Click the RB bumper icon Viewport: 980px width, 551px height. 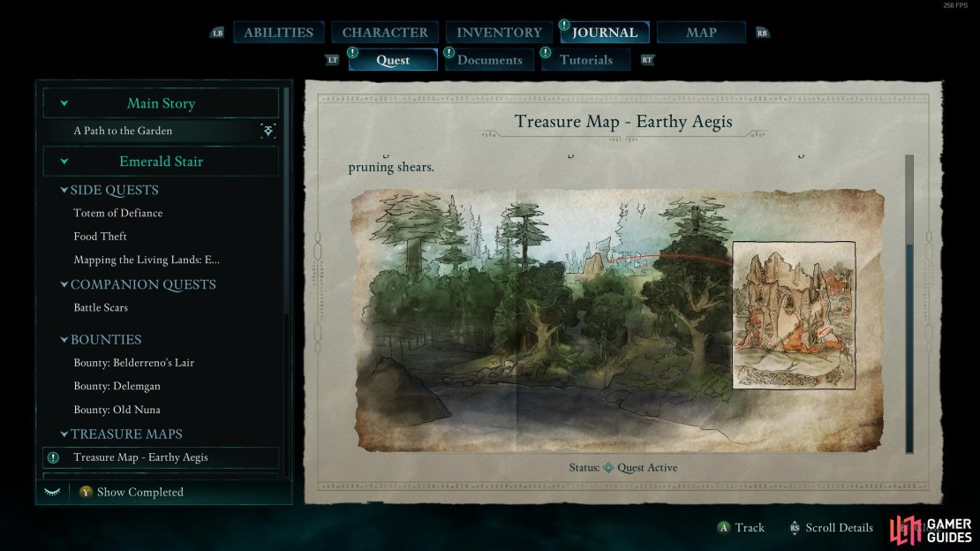(762, 33)
